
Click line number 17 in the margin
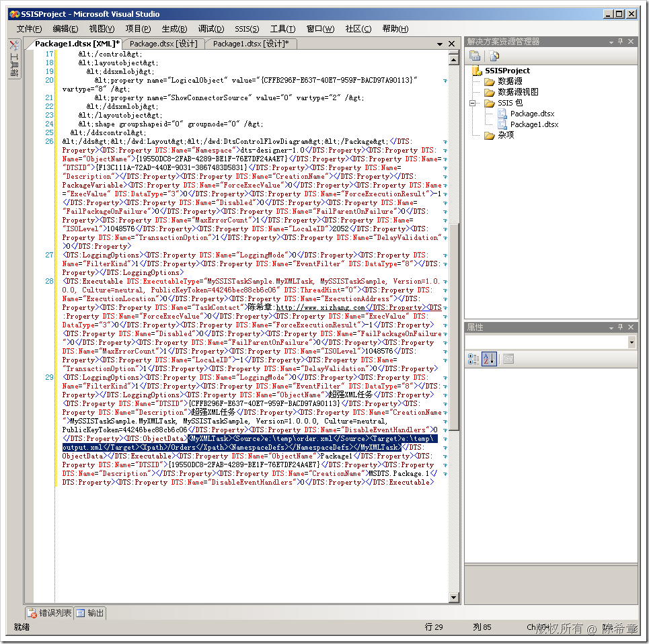pyautogui.click(x=49, y=54)
